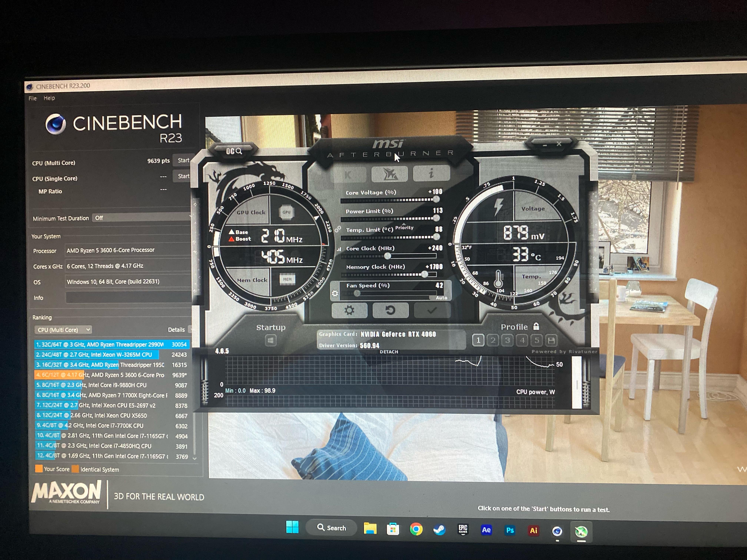Screen dimensions: 747x560
Task: Open the Ranking CPU (Multi Core) dropdown
Action: [x=63, y=330]
